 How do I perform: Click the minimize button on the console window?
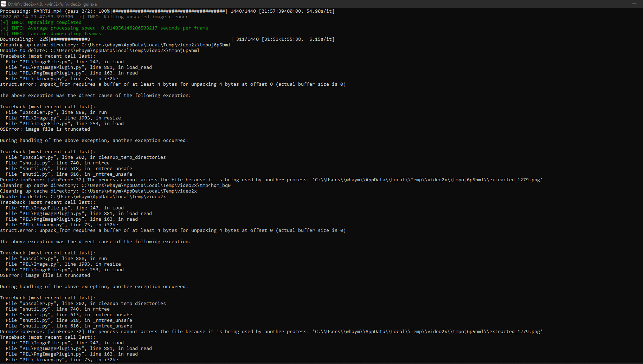click(635, 4)
